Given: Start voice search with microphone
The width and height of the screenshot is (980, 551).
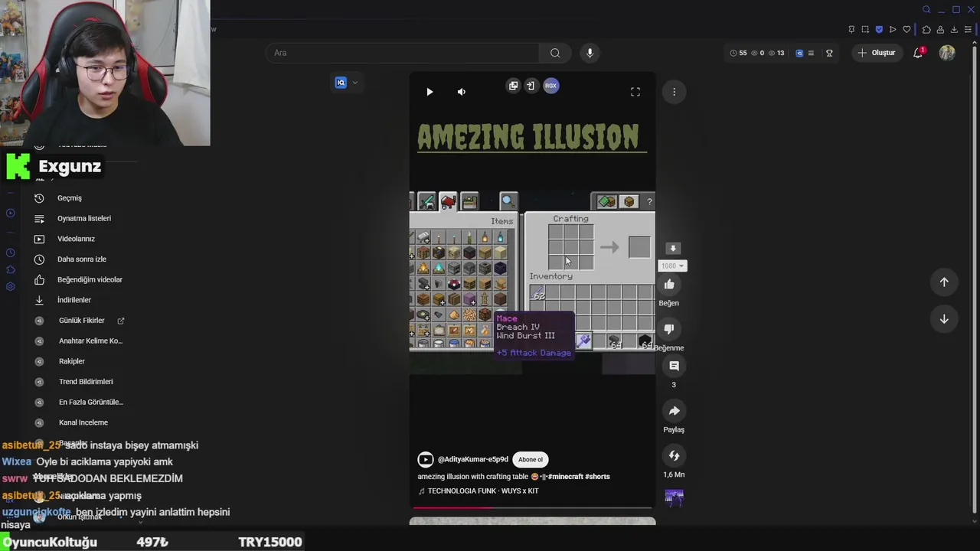Looking at the screenshot, I should pos(590,53).
